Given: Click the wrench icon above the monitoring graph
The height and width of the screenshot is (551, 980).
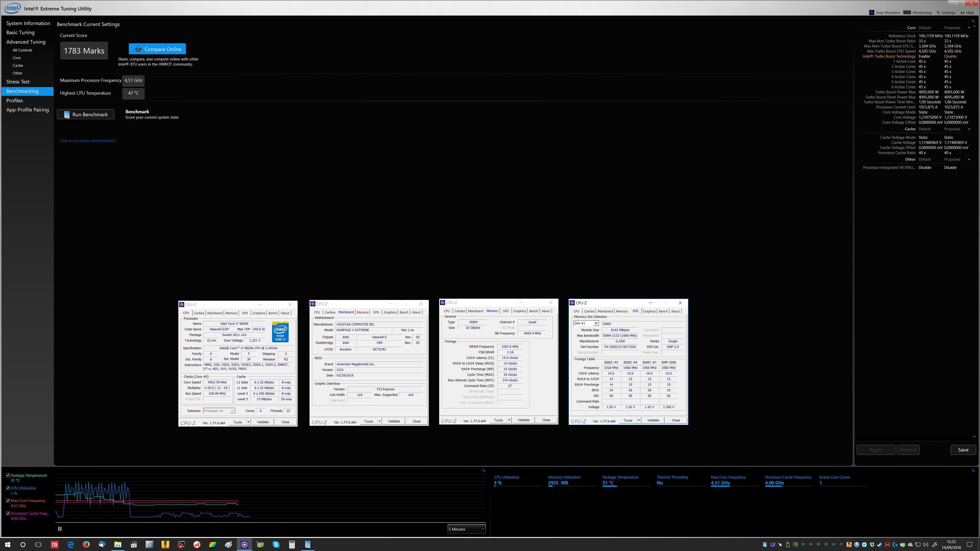Looking at the screenshot, I should [x=484, y=470].
